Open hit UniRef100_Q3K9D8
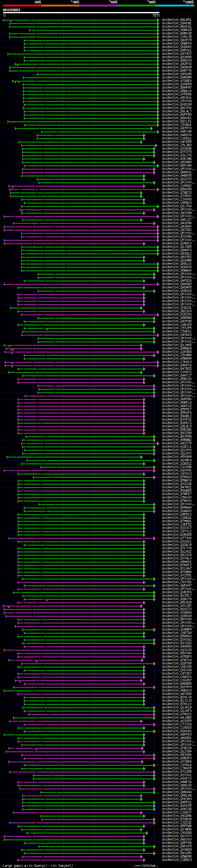 (x=177, y=352)
